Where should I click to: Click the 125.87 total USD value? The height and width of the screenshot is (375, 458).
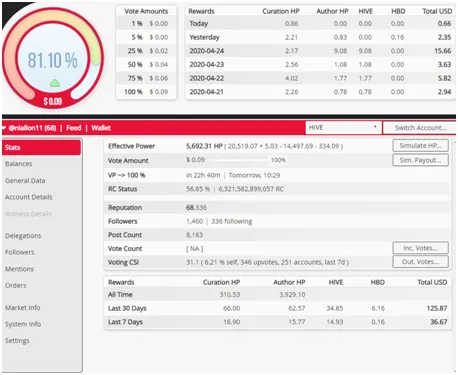tap(437, 308)
